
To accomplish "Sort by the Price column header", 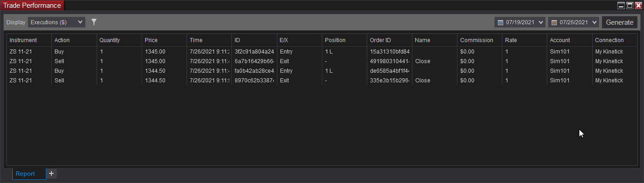I will coord(151,40).
